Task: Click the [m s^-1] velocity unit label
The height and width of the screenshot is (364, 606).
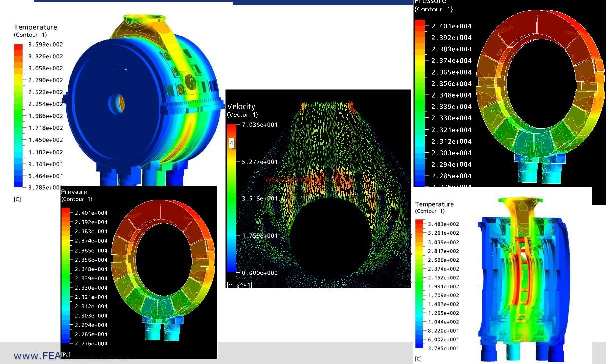Action: pyautogui.click(x=240, y=285)
